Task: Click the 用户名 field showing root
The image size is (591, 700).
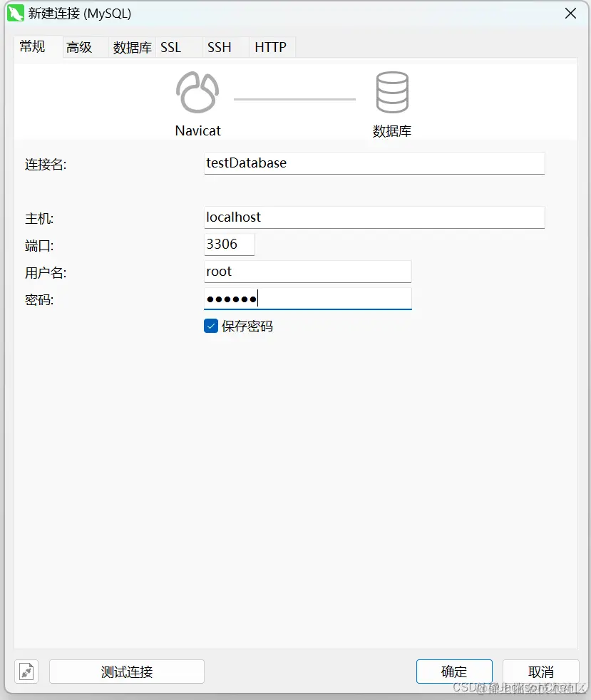Action: pyautogui.click(x=307, y=272)
